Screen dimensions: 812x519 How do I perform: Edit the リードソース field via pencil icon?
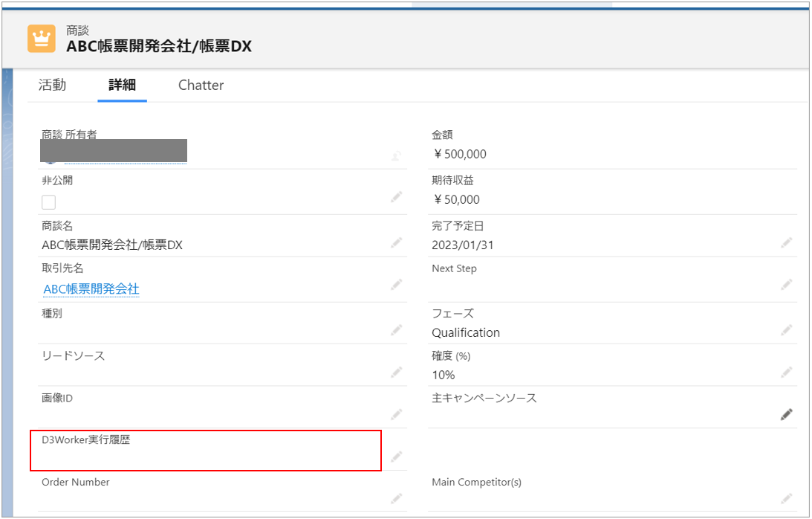coord(397,372)
